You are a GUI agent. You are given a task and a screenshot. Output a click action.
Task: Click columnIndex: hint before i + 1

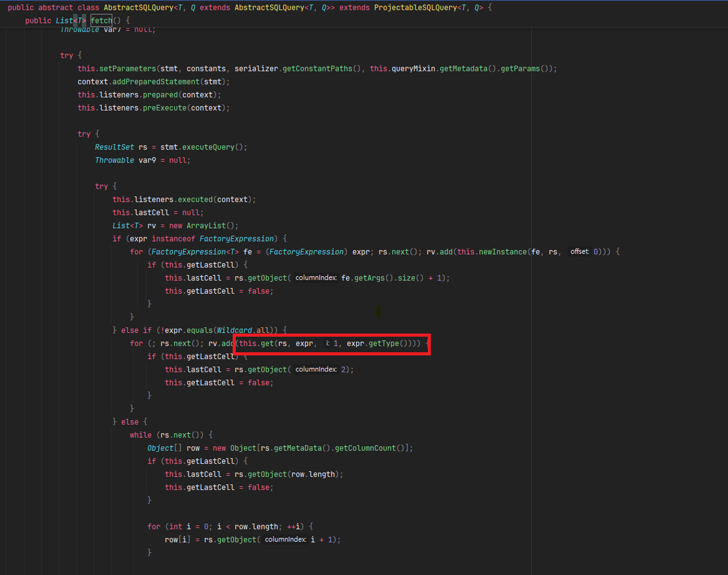[x=285, y=539]
